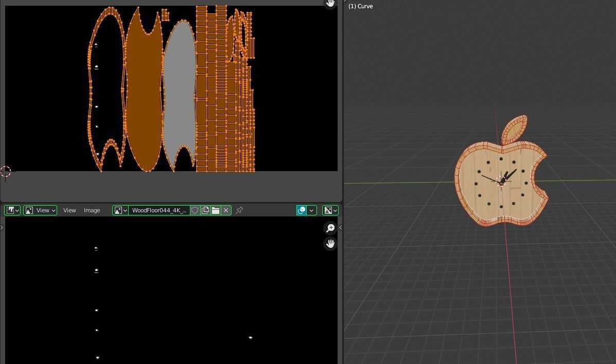Toggle overlays in the lower image editor

point(302,210)
